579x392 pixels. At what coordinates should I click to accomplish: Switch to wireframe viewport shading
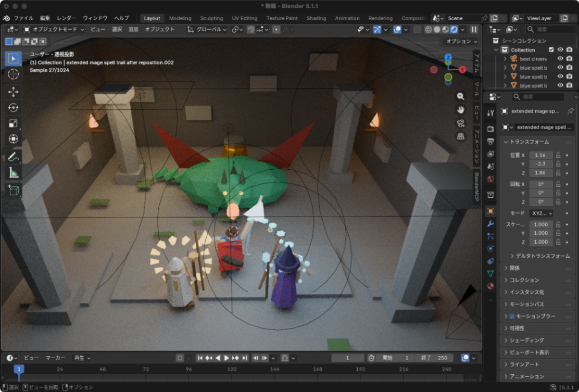click(429, 30)
